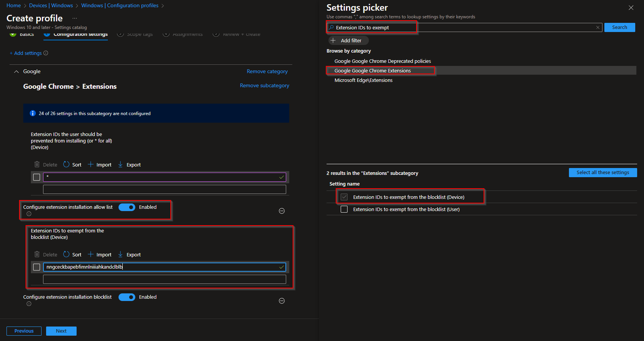Click the Search button
Viewport: 644px width, 341px height.
tap(620, 27)
